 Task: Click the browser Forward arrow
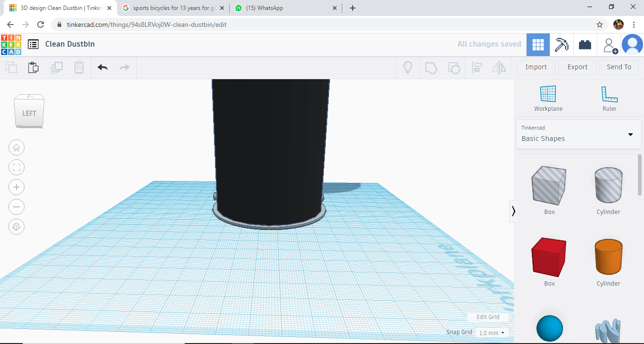coord(25,25)
